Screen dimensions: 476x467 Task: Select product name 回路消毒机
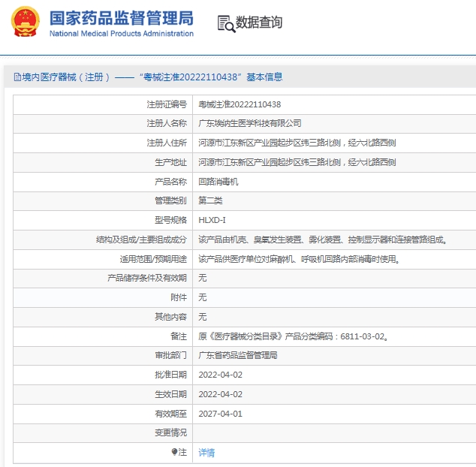218,182
